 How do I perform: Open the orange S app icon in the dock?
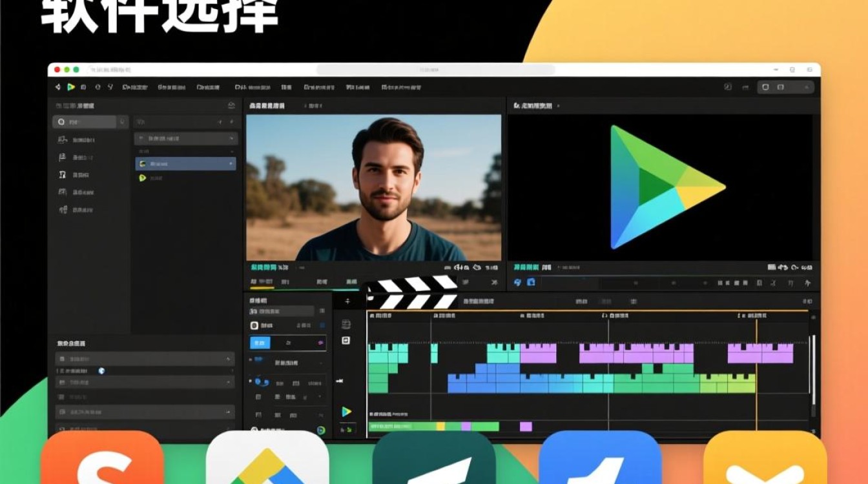click(102, 458)
